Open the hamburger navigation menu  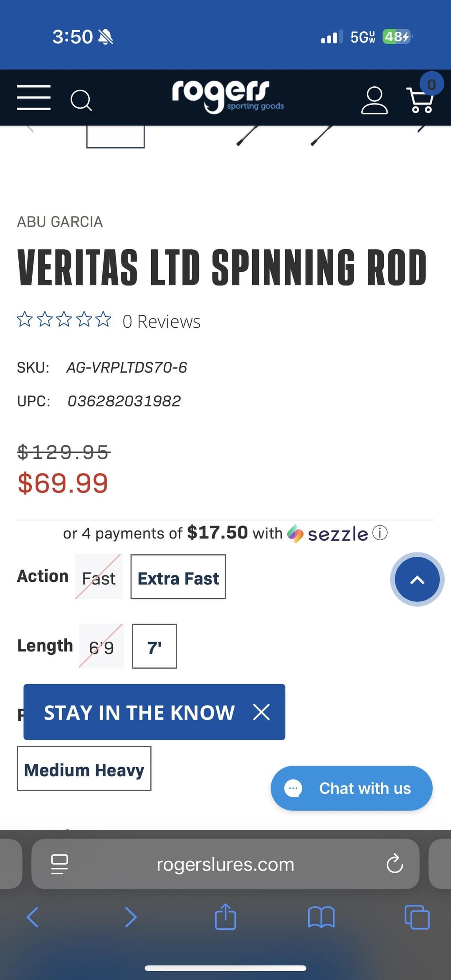tap(33, 98)
